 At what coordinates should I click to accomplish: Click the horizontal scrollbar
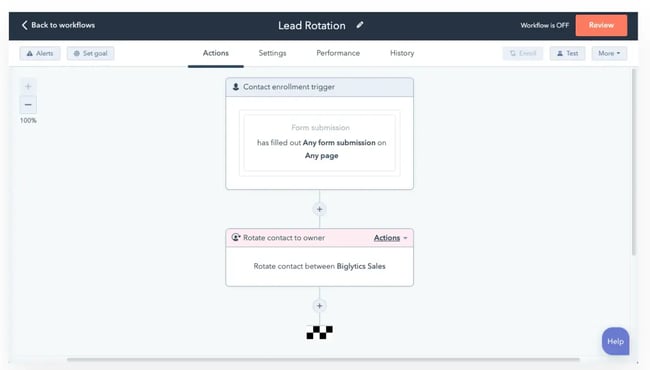[323, 360]
